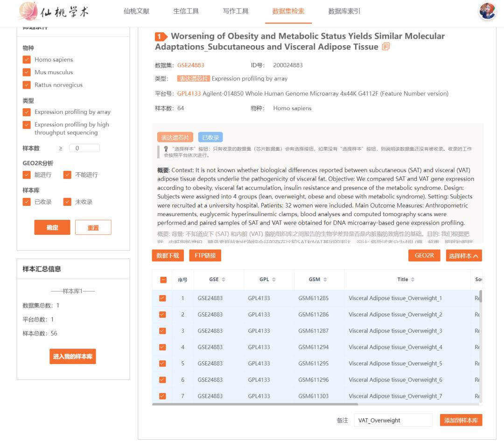Image resolution: width=504 pixels, height=442 pixels.
Task: Click 添加到样本库 button
Action: pos(461,420)
